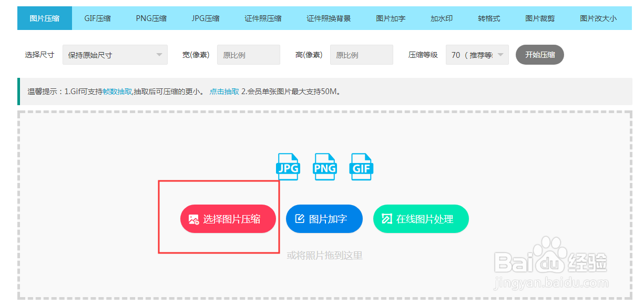Click the 压缩等级 label
The width and height of the screenshot is (644, 305).
[x=423, y=55]
